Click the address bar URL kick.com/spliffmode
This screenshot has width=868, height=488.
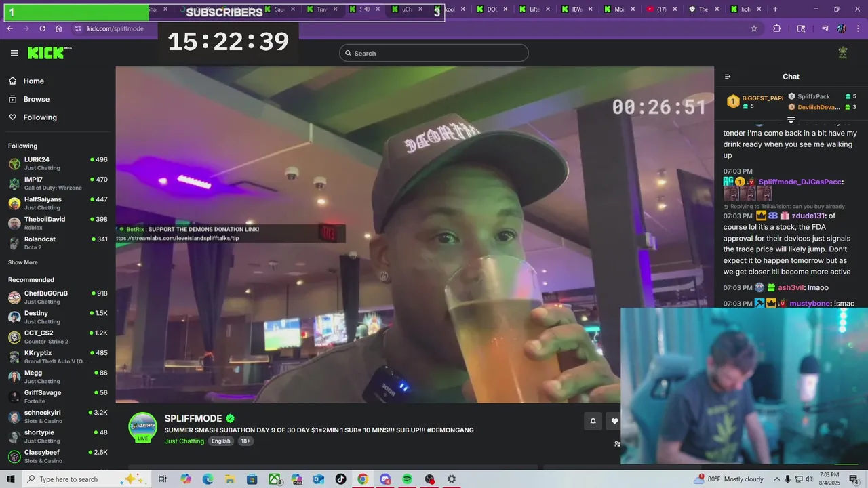click(115, 28)
